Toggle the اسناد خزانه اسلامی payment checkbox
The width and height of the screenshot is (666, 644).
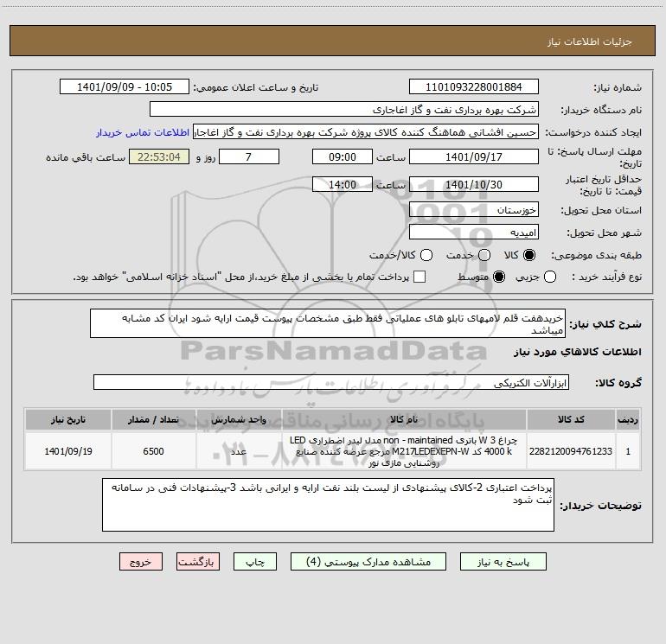pyautogui.click(x=419, y=277)
